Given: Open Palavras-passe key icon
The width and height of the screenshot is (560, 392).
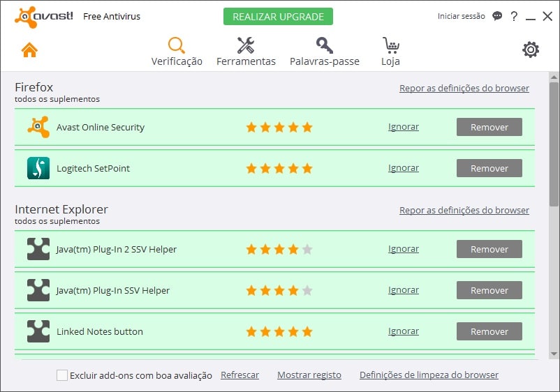Looking at the screenshot, I should click(324, 46).
